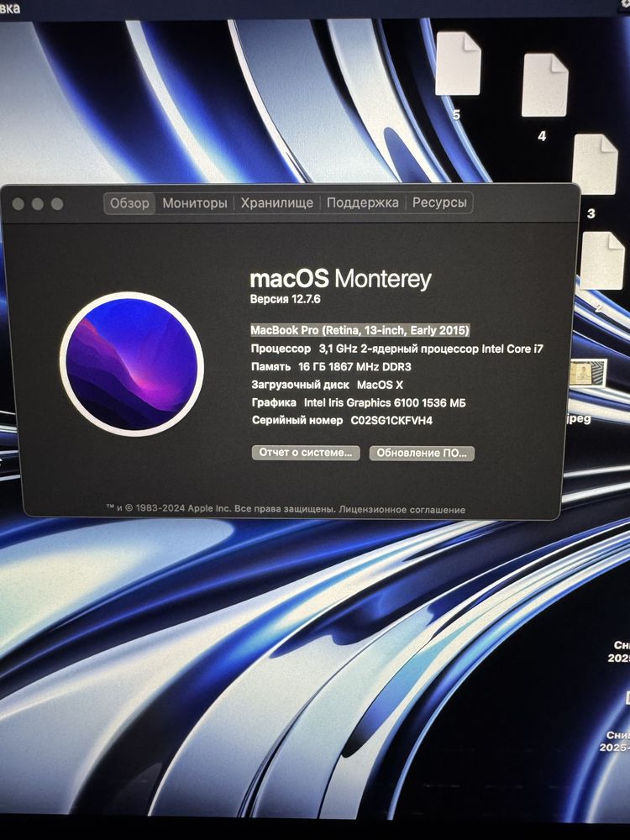Screen dimensions: 630x840
Task: Click the macOS Monterey title text
Action: tap(340, 279)
